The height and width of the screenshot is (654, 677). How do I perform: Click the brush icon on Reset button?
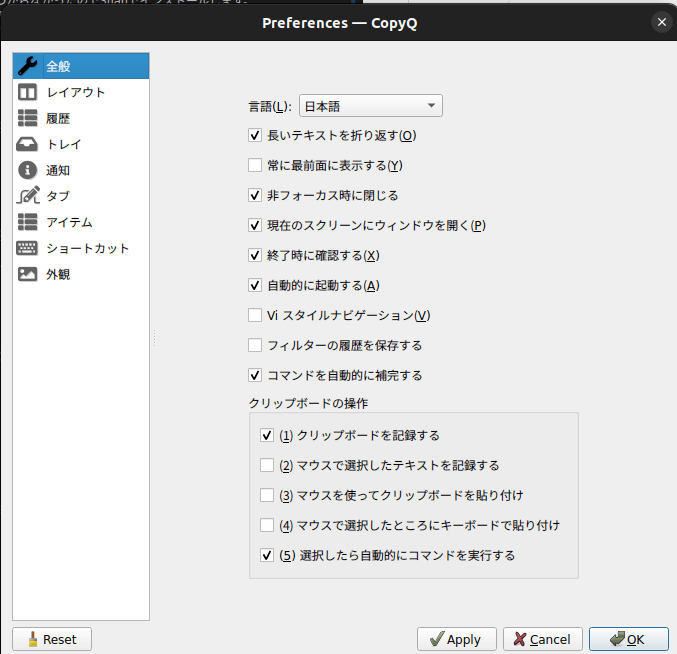(x=32, y=639)
